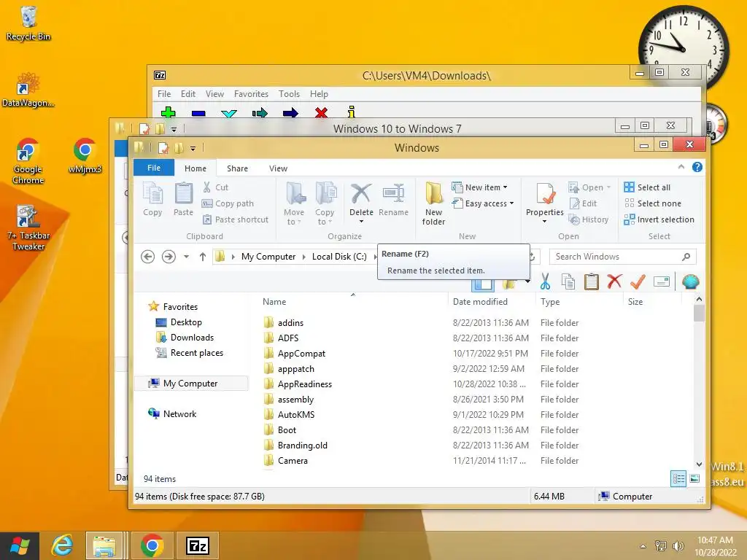
Task: Sort by Date modified column header
Action: pyautogui.click(x=492, y=301)
